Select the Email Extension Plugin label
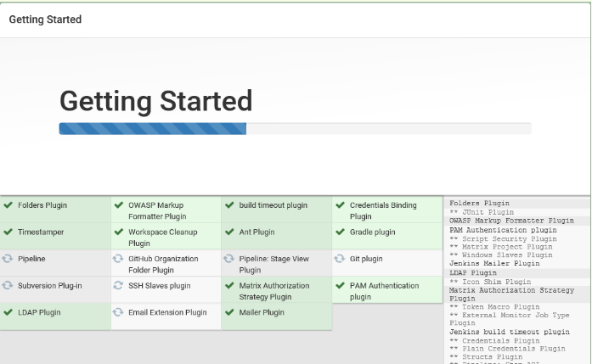Image resolution: width=592 pixels, height=364 pixels. tap(167, 312)
